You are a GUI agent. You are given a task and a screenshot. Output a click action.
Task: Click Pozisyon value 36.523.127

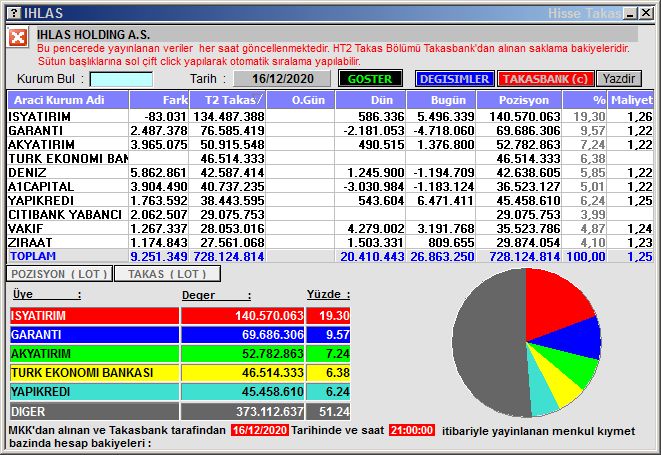coord(528,186)
